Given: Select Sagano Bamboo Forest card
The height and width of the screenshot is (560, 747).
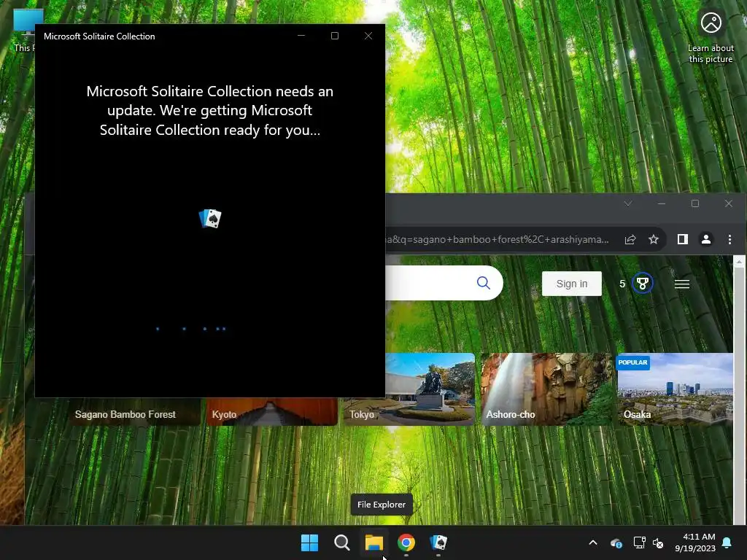Looking at the screenshot, I should point(135,411).
